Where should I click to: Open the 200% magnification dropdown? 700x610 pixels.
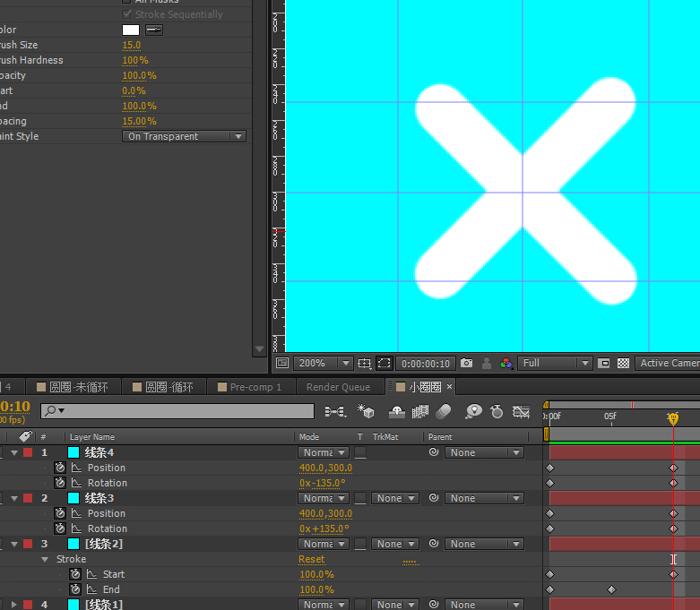(x=323, y=364)
